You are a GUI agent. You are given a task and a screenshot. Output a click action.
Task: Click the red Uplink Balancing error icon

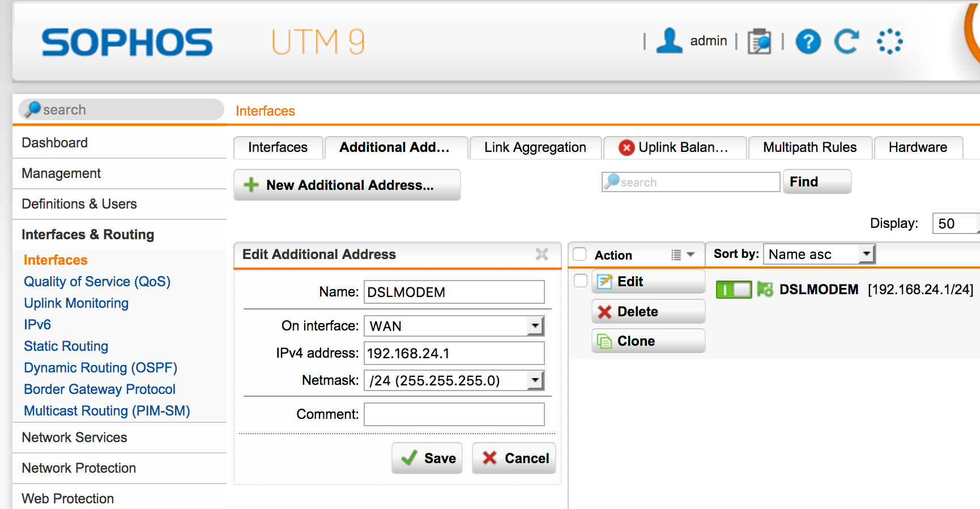tap(627, 147)
